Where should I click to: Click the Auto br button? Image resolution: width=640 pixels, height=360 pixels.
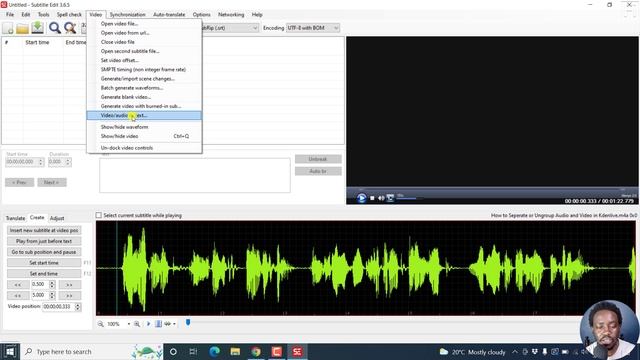(318, 171)
